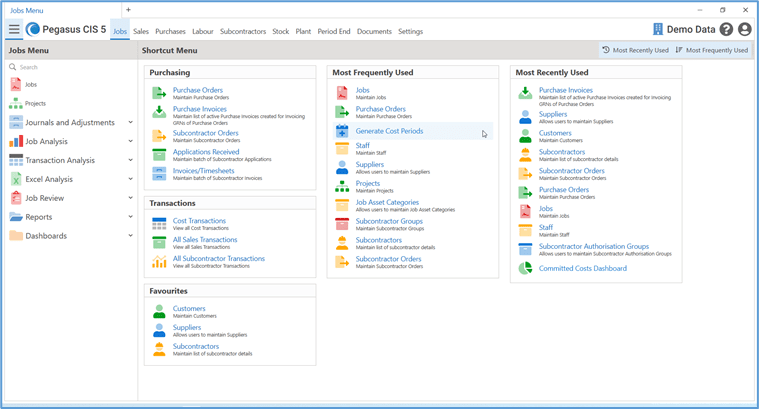Expand the Job Analysis sidebar section
Viewport: 759px width, 409px height.
tap(130, 142)
